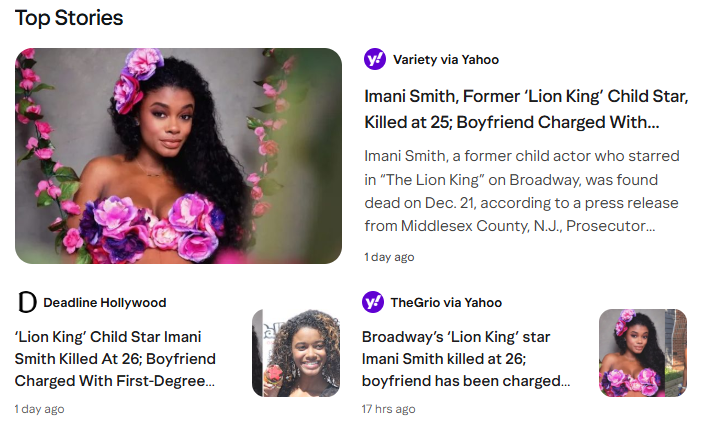Click '1 day ago' under Deadline story
717x421 pixels.
(40, 409)
